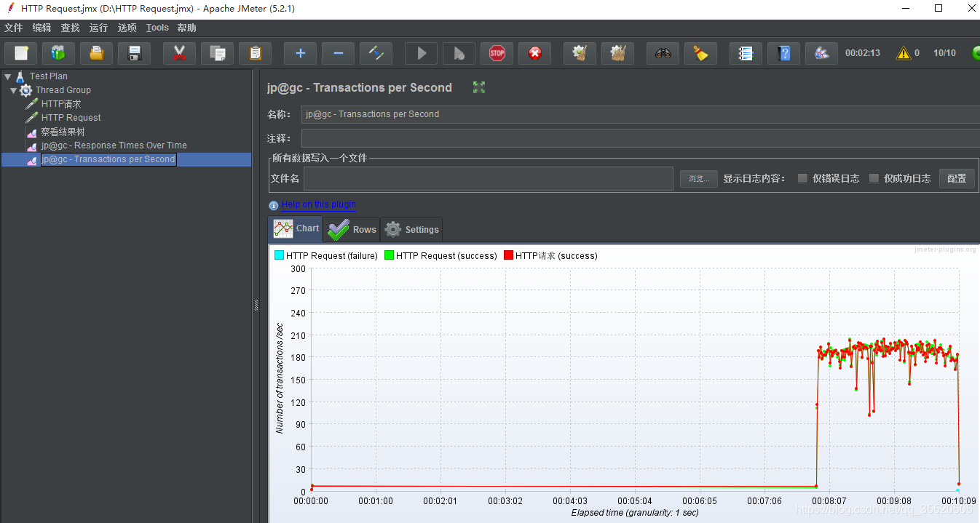Open Help on this plugin link
Viewport: 980px width, 523px height.
318,204
